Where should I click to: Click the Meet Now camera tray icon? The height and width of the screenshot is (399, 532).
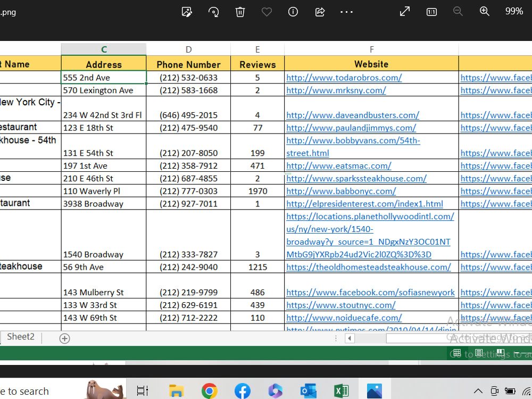click(x=494, y=391)
